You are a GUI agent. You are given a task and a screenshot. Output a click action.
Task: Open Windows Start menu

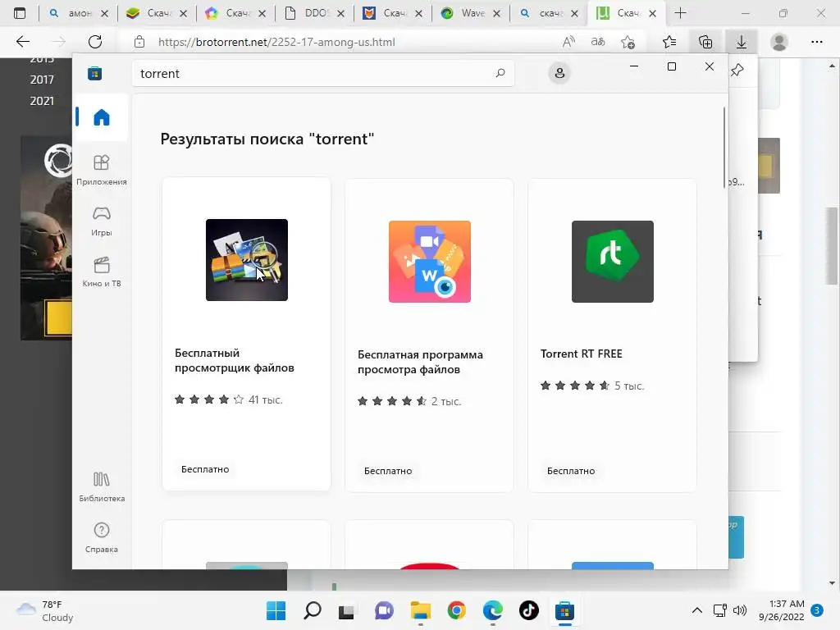[276, 610]
